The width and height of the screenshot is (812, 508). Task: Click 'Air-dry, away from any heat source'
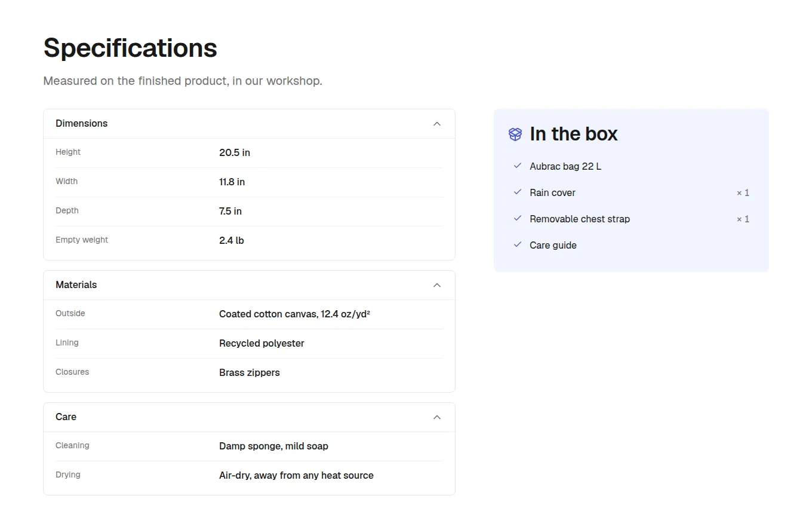(296, 475)
